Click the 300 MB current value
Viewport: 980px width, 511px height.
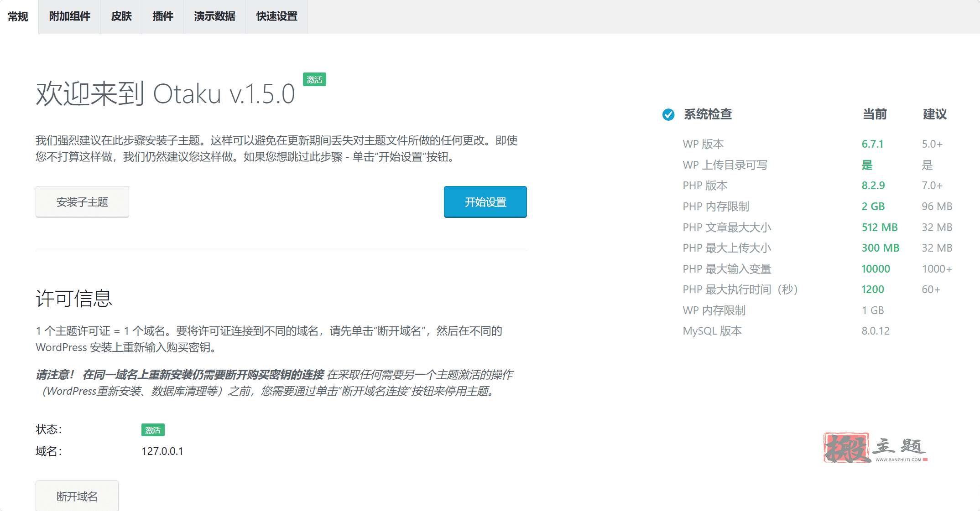[881, 248]
